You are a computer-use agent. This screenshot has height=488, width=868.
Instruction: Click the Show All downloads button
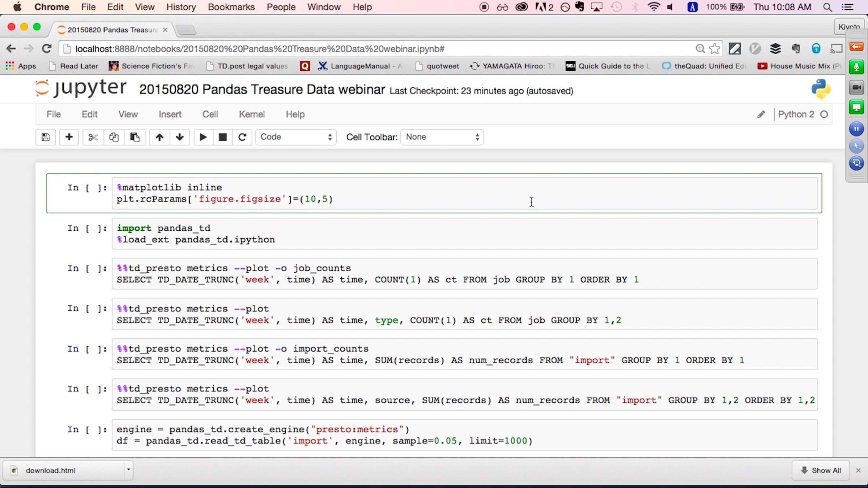(821, 470)
